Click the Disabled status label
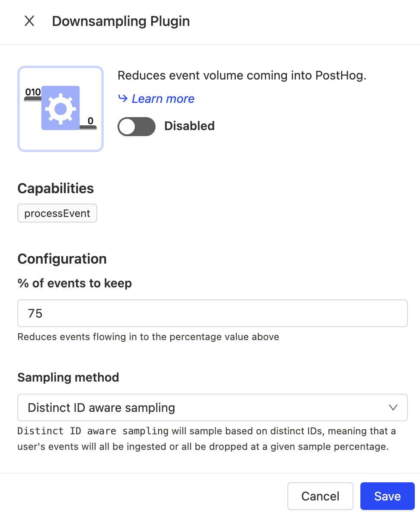 (189, 126)
